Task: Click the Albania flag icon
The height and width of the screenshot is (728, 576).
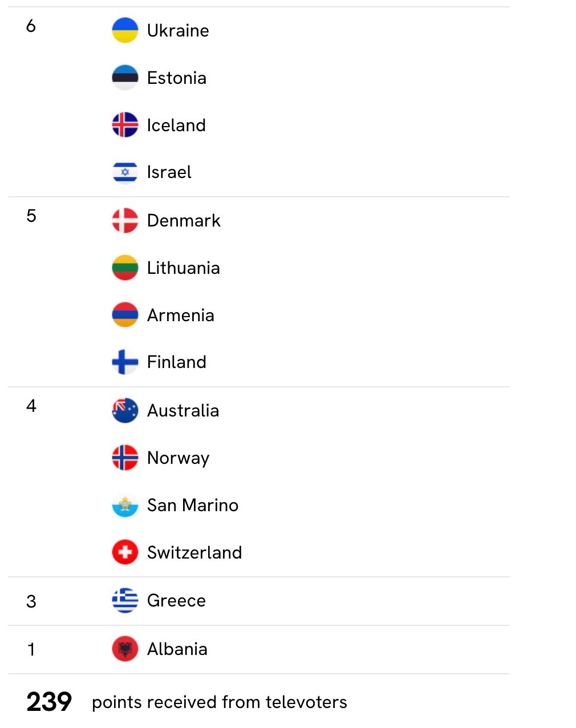Action: 125,649
